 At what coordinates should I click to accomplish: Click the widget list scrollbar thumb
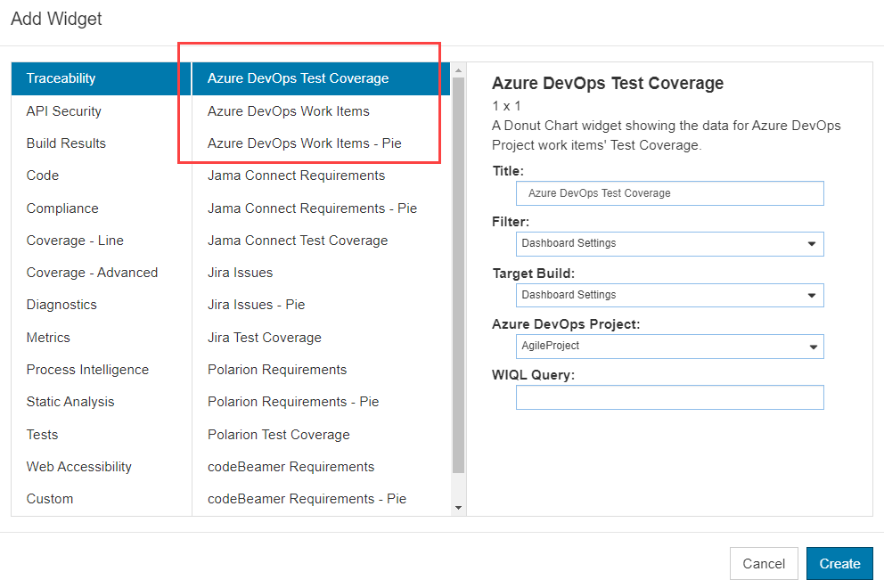(458, 275)
